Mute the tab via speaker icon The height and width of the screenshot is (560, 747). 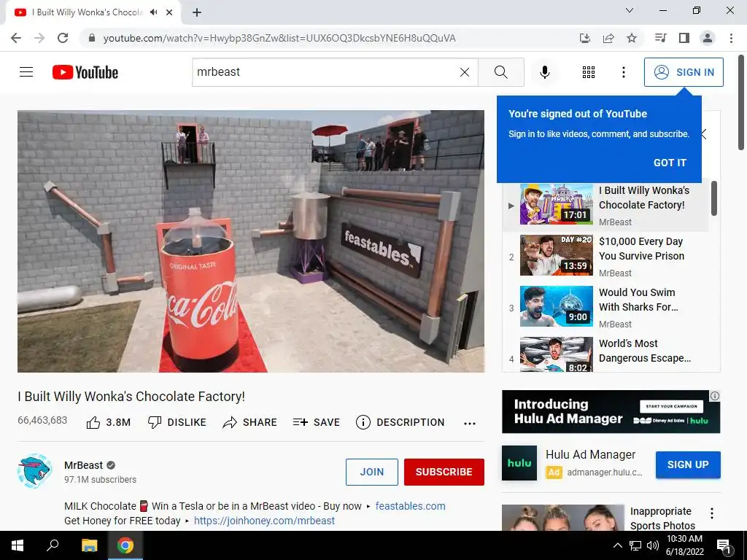tap(153, 12)
